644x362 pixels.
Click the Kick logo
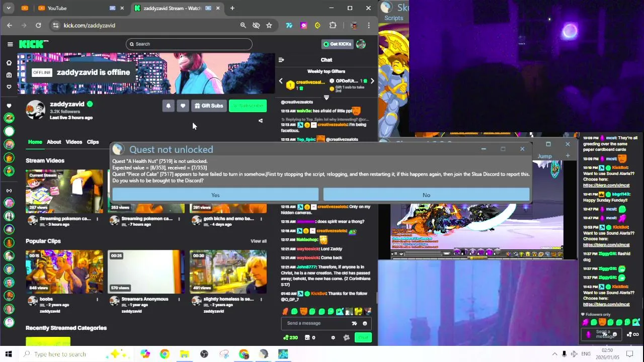34,44
